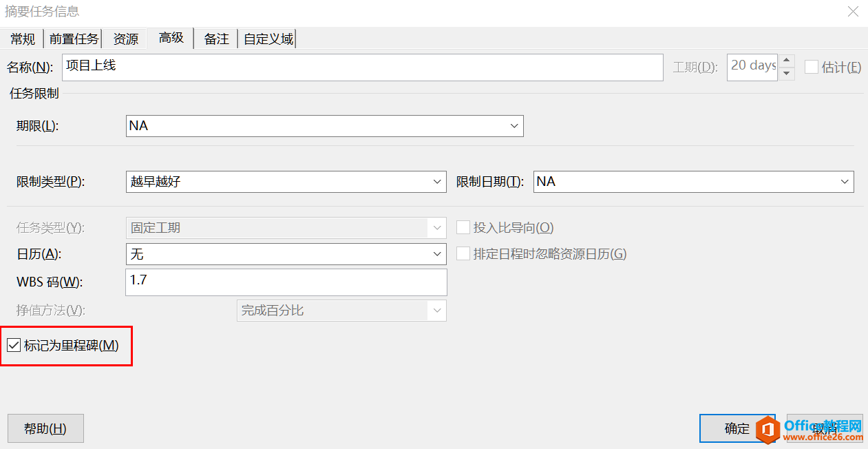Toggle the 估计 checkbox
The height and width of the screenshot is (449, 868).
pyautogui.click(x=812, y=67)
